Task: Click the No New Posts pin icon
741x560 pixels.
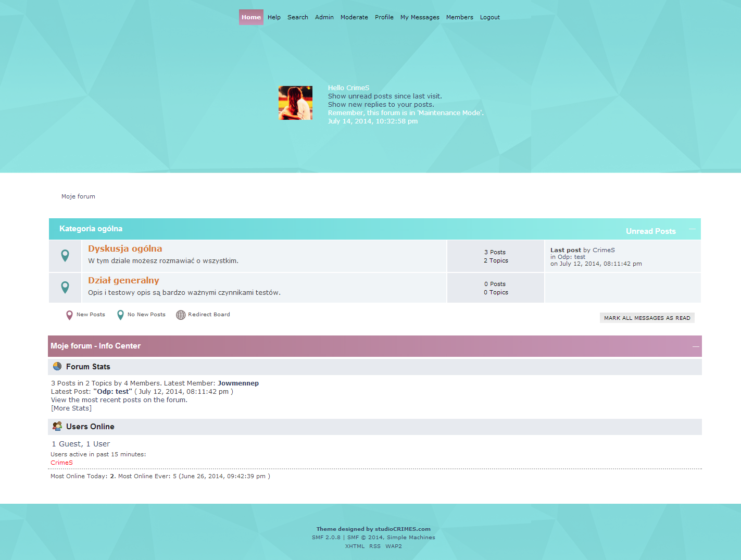Action: pyautogui.click(x=120, y=315)
